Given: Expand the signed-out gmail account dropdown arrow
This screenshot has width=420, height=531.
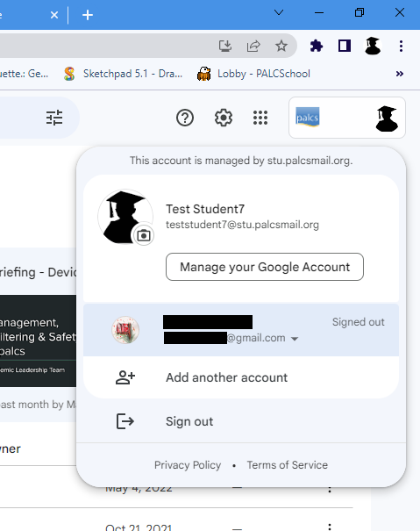Looking at the screenshot, I should click(x=295, y=338).
